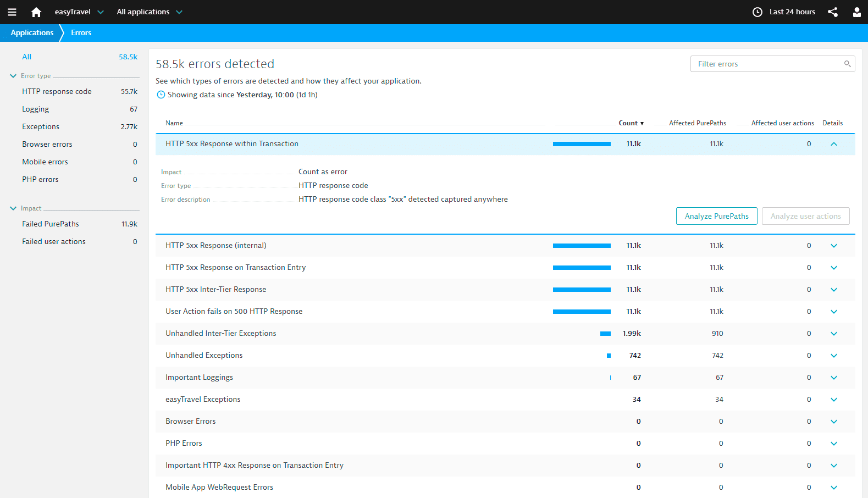The width and height of the screenshot is (868, 498).
Task: Filter by Failed user actions impact
Action: (80, 241)
